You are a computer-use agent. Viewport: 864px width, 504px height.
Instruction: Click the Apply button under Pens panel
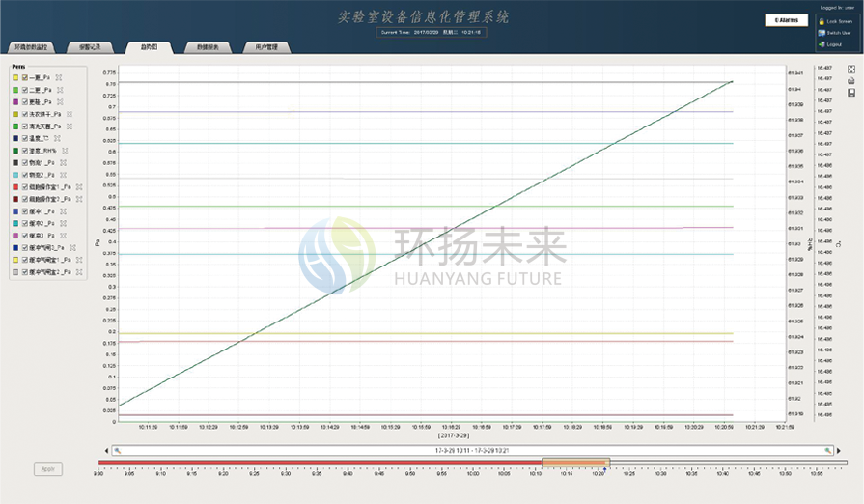[48, 469]
